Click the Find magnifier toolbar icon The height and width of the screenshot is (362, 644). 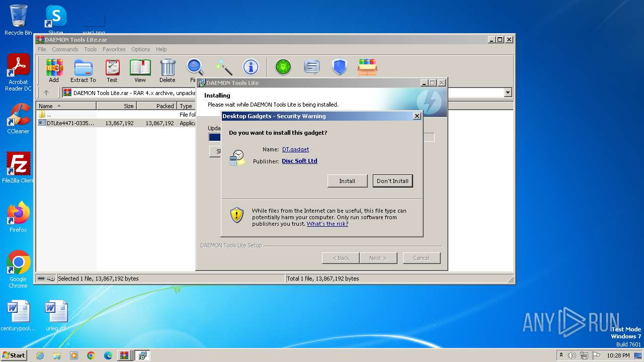[194, 70]
